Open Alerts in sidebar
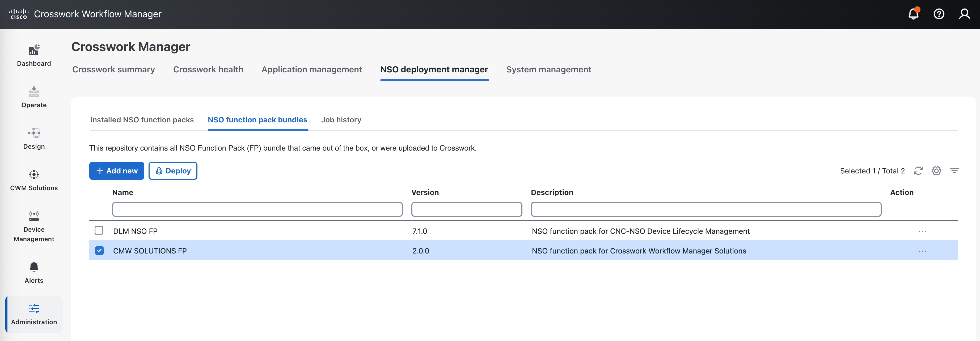 coord(34,272)
